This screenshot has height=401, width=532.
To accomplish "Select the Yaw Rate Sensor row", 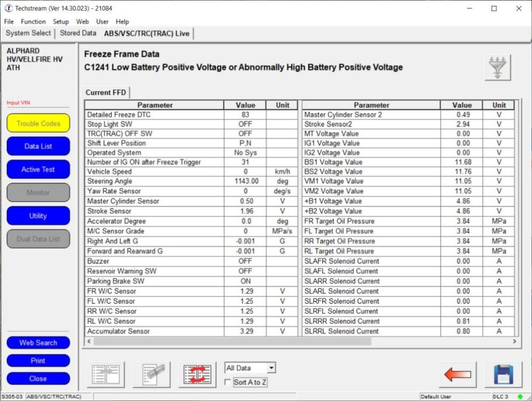I will pyautogui.click(x=191, y=191).
